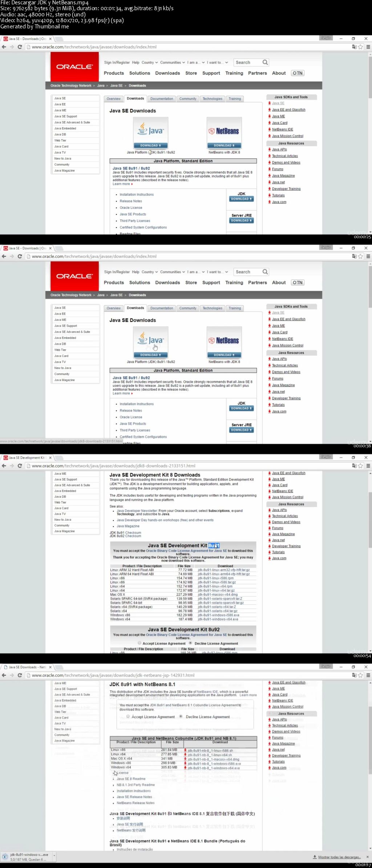Viewport: 372px width, 868px height.
Task: Open the Support menu in the 00:00:38 frame
Action: (x=211, y=283)
